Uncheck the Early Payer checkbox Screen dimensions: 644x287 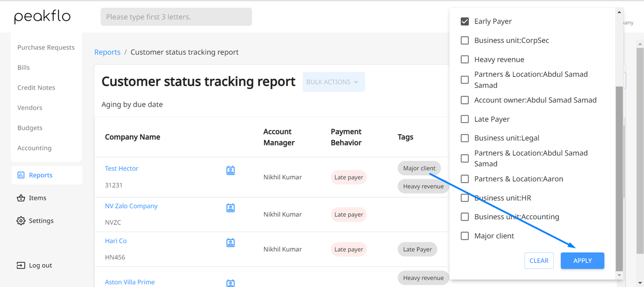(x=465, y=21)
